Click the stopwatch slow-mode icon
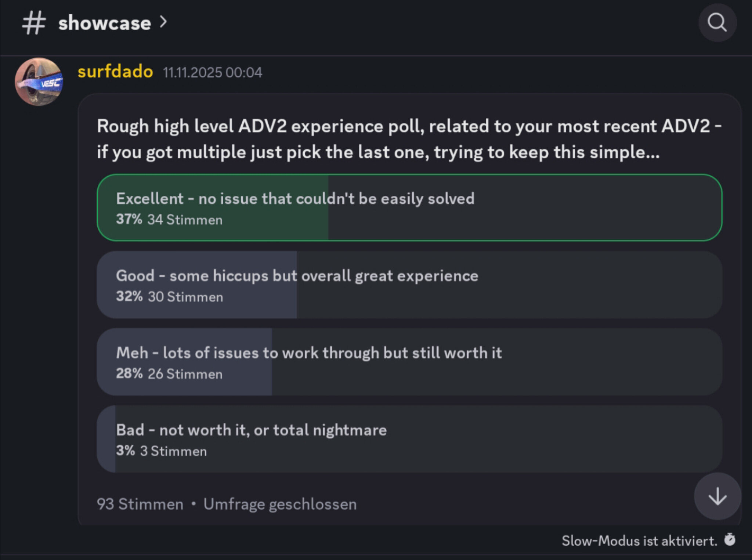Screen dimensions: 752x560 730,539
